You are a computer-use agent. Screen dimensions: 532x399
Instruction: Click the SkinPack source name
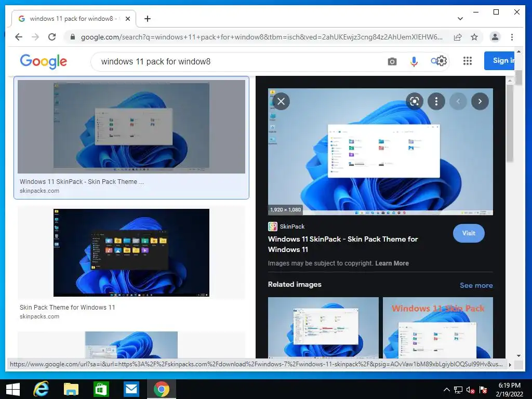click(x=292, y=227)
